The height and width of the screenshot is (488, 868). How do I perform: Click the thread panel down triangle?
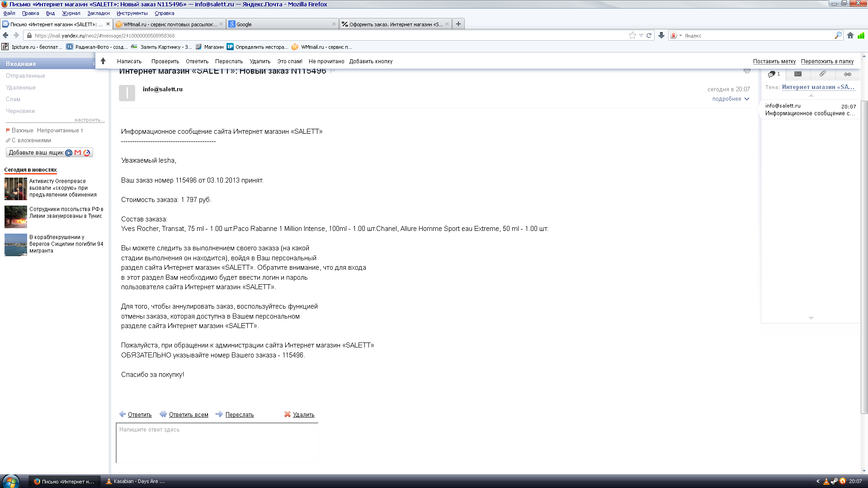(x=811, y=318)
